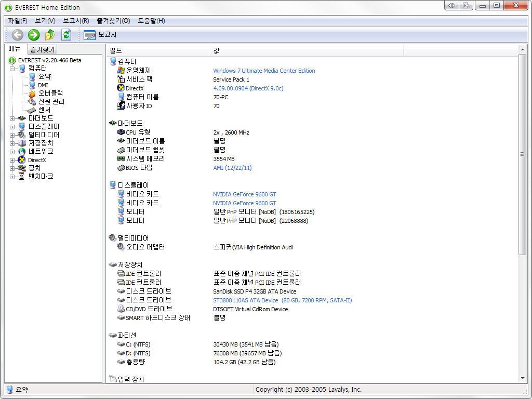
Task: Expand the 마더보드 tree node
Action: [x=12, y=118]
